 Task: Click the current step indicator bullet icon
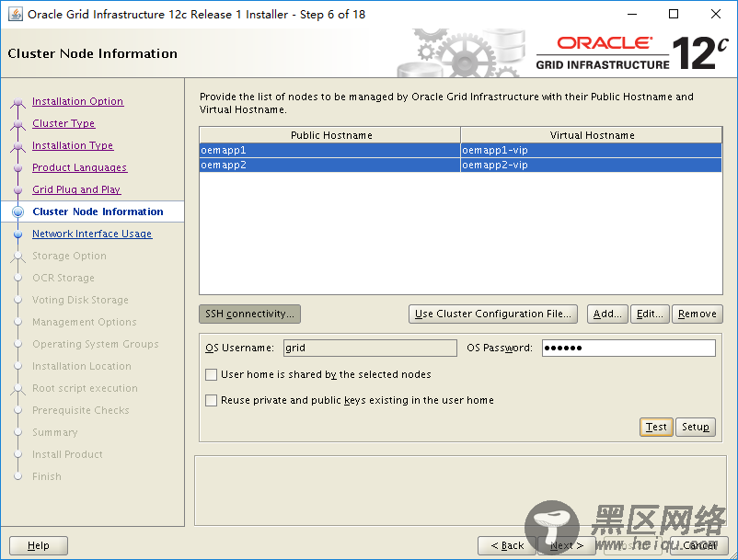coord(17,212)
